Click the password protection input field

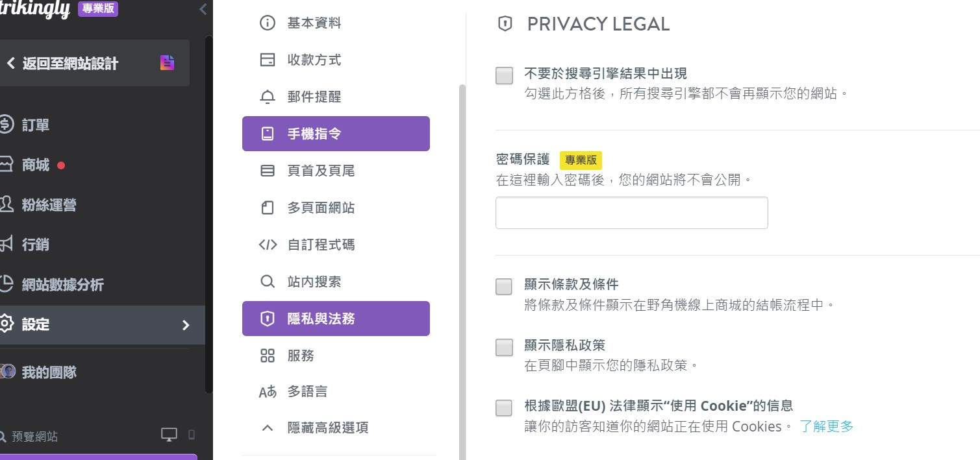631,212
